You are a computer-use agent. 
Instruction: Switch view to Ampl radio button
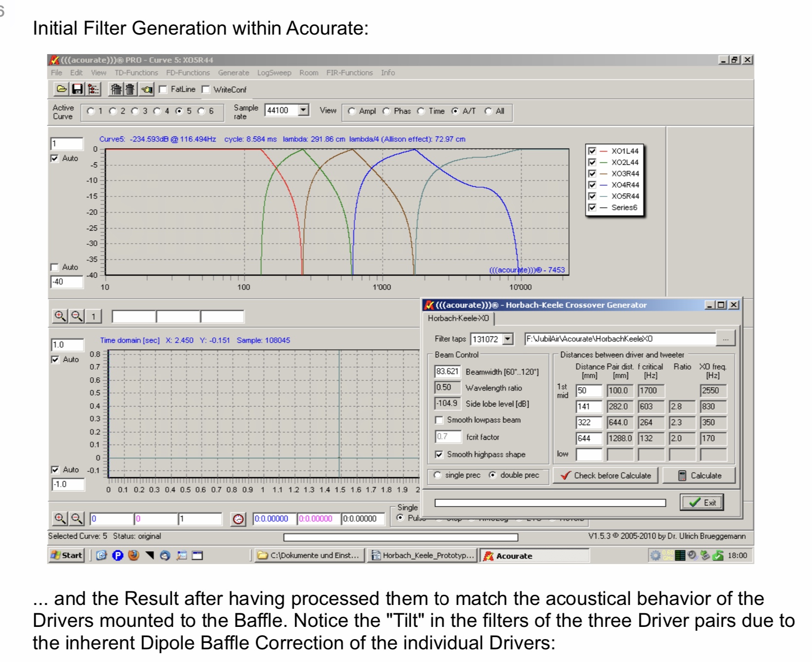pyautogui.click(x=352, y=111)
